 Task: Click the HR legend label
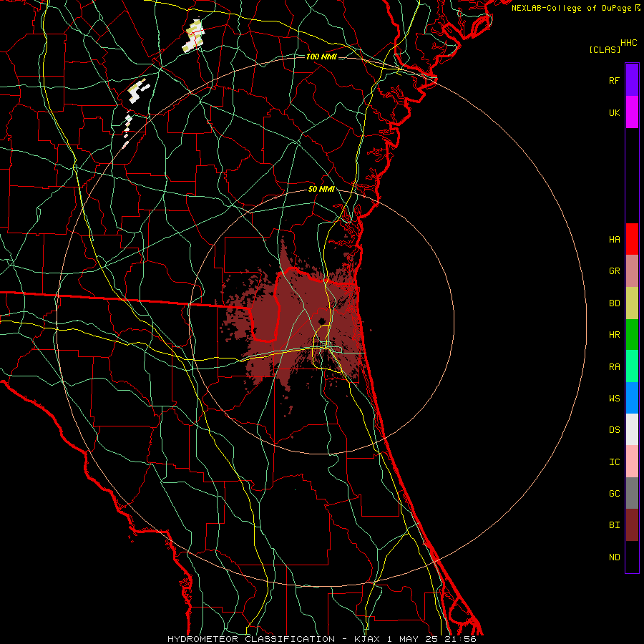[x=614, y=335]
